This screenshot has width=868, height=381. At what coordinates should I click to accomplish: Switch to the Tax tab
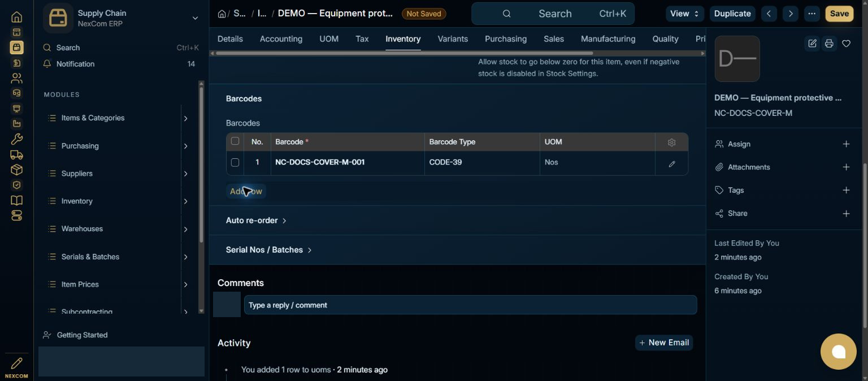click(362, 39)
